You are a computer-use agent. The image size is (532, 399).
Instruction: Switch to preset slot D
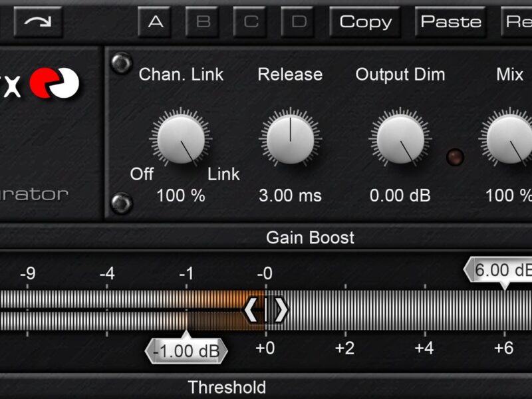[x=299, y=21]
